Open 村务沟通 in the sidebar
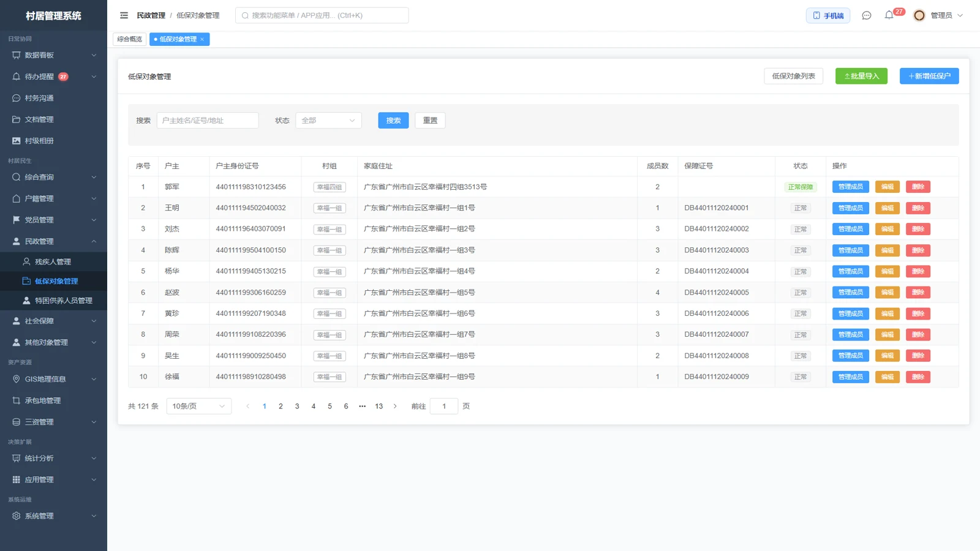Screen dimensions: 980x551 point(53,98)
